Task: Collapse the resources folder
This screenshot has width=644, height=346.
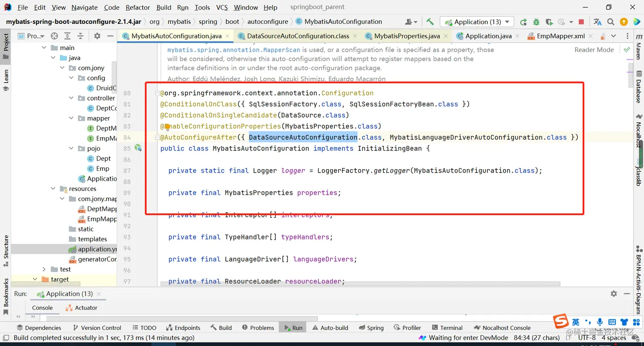Action: pos(53,189)
